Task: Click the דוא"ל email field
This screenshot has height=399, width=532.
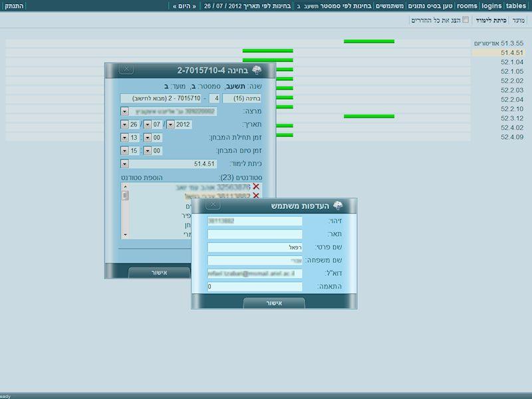Action: [255, 273]
